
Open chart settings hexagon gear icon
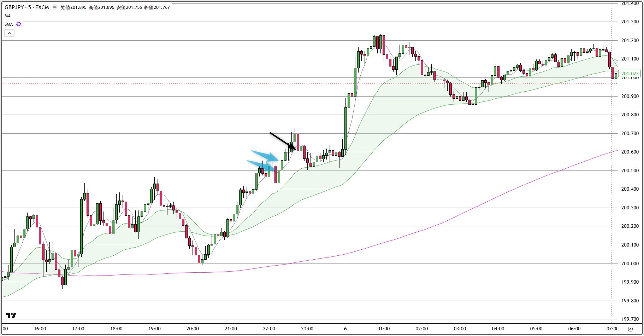631,329
